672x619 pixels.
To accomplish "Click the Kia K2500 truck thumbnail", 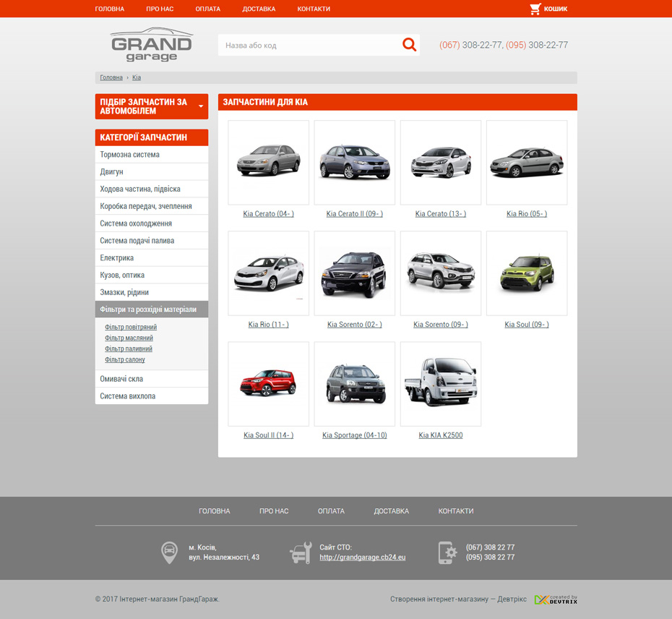I will [x=441, y=384].
